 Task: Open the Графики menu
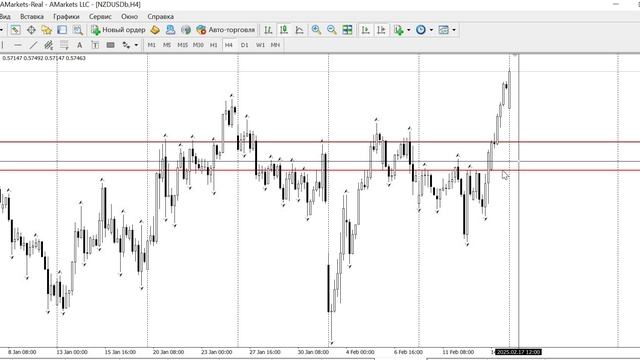(66, 17)
